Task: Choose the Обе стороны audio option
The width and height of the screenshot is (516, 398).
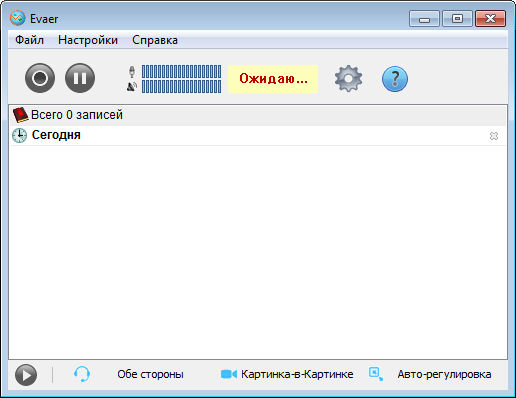Action: click(x=150, y=374)
